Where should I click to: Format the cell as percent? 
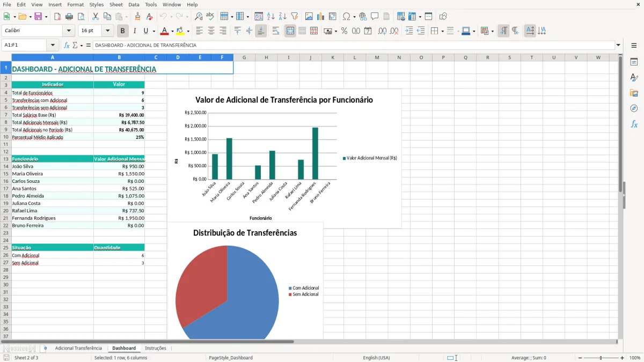point(344,31)
